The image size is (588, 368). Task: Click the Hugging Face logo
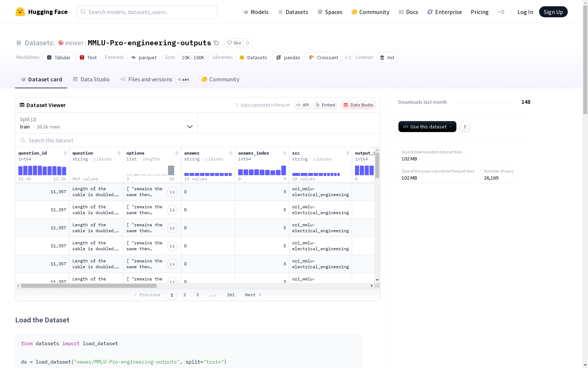(42, 12)
